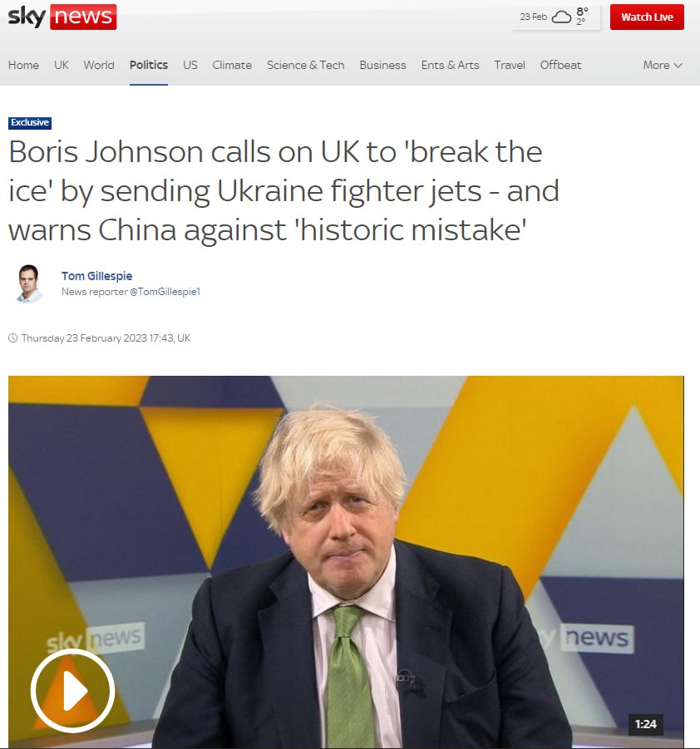Open the cloud weather forecast widget
Viewport: 700px width, 749px height.
coord(555,17)
